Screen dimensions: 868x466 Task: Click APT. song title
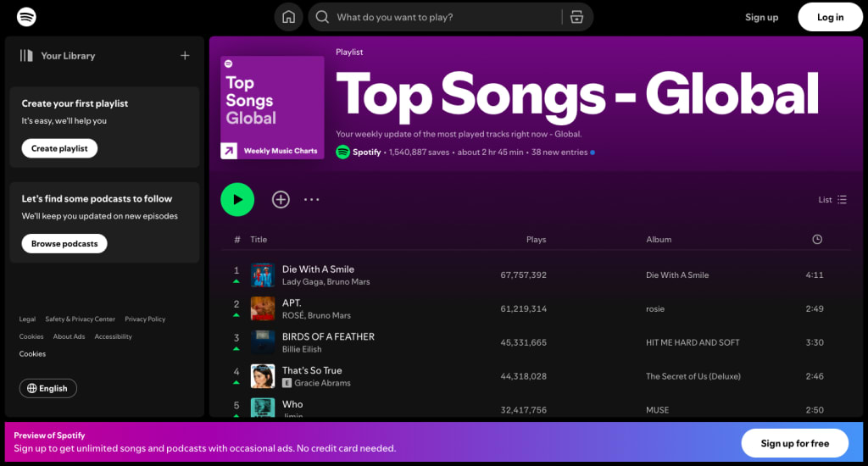[x=292, y=303]
